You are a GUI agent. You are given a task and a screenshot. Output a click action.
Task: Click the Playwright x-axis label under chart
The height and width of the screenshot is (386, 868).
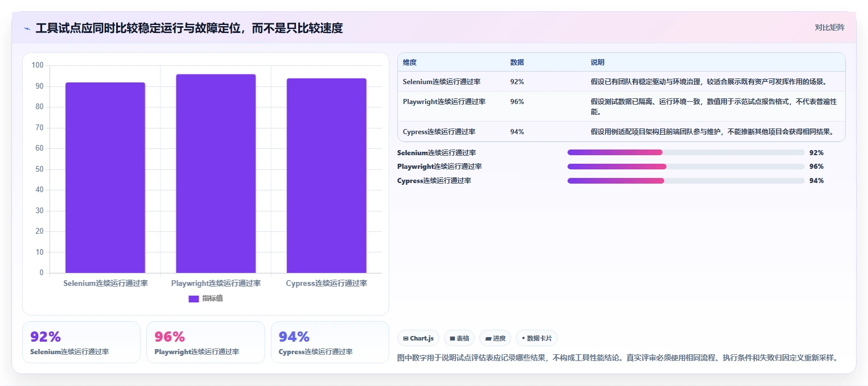click(x=216, y=283)
